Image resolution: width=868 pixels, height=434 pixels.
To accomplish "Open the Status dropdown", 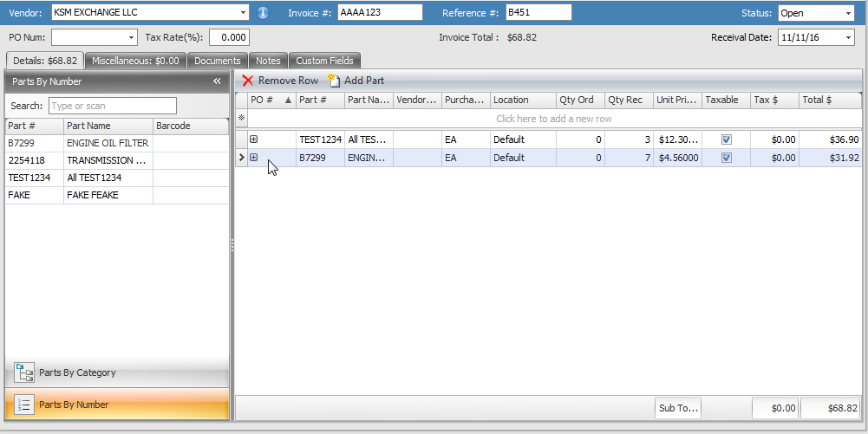I will (x=849, y=13).
